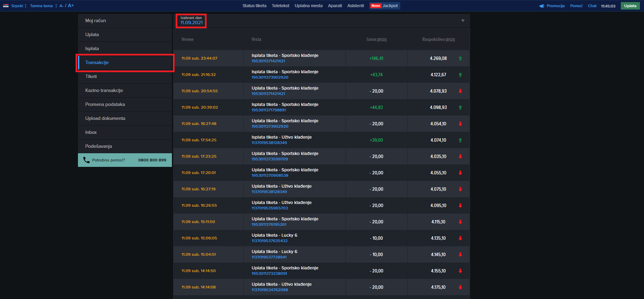
Task: Open the Izabrani dan date picker
Action: pos(191,21)
